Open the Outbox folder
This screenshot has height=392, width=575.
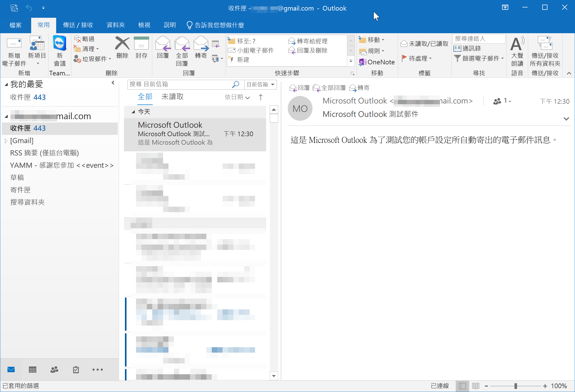click(x=21, y=190)
